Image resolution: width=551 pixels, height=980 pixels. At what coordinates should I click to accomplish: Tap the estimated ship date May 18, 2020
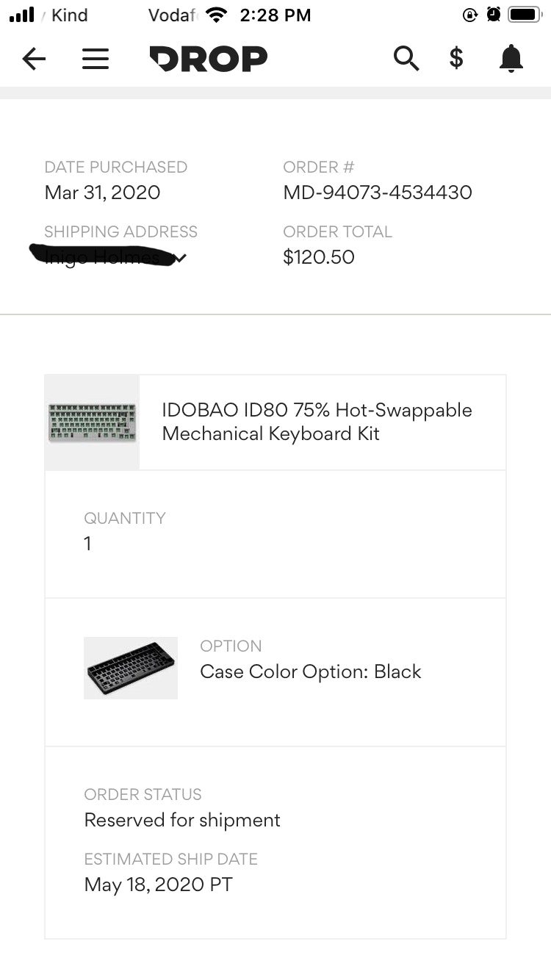[158, 884]
